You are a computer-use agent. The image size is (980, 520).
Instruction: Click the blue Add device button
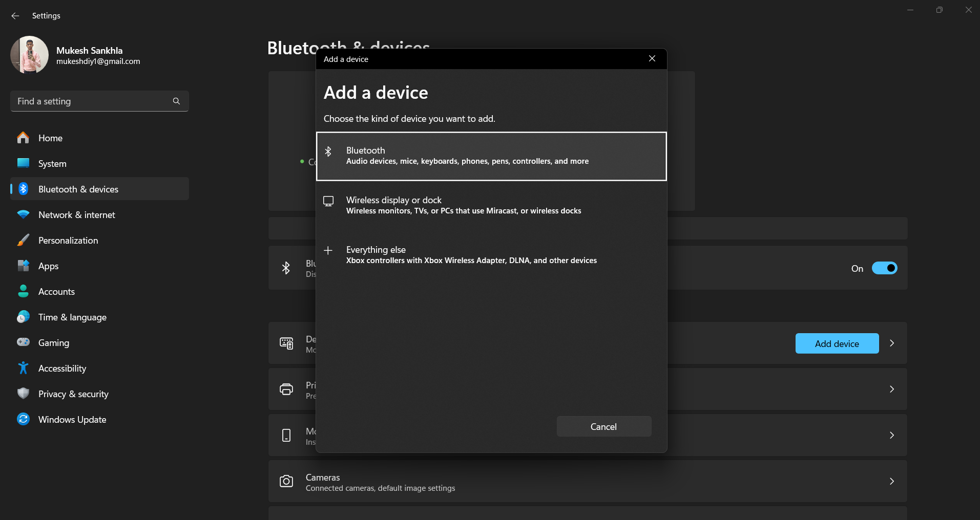pyautogui.click(x=837, y=343)
